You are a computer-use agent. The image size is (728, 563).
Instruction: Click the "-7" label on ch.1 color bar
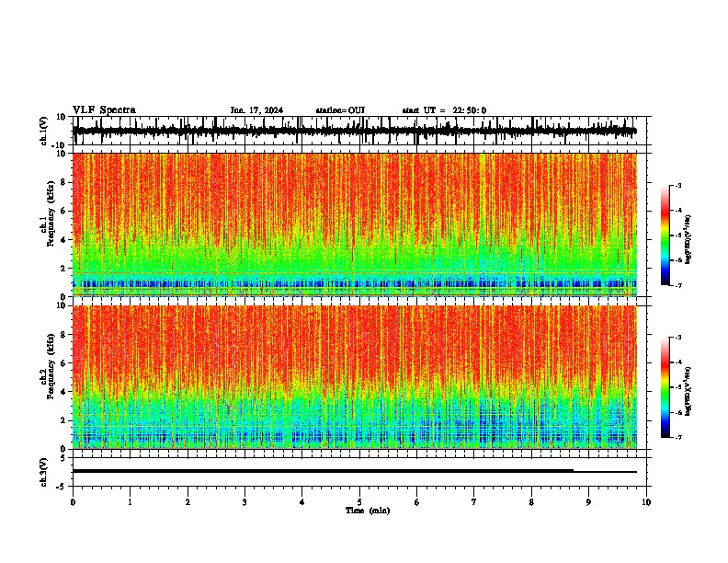[x=677, y=285]
